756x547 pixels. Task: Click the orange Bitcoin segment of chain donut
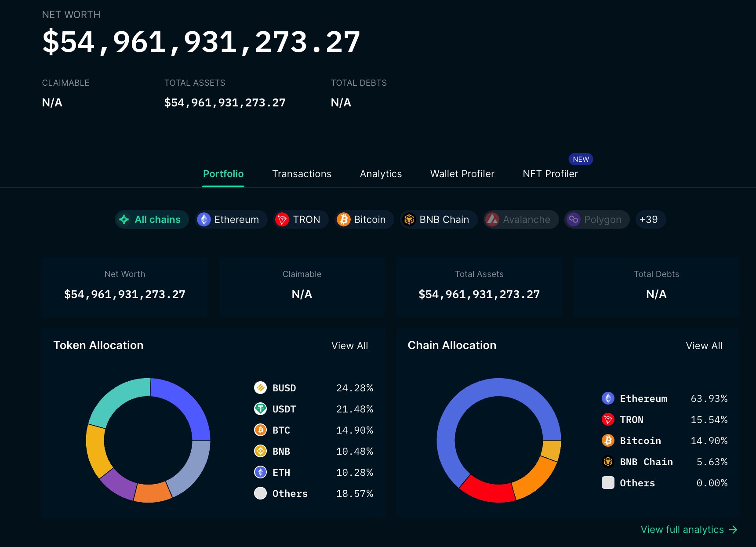click(534, 481)
